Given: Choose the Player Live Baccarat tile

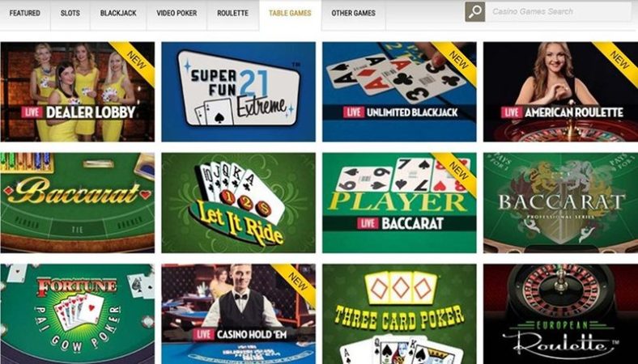Looking at the screenshot, I should pos(399,203).
